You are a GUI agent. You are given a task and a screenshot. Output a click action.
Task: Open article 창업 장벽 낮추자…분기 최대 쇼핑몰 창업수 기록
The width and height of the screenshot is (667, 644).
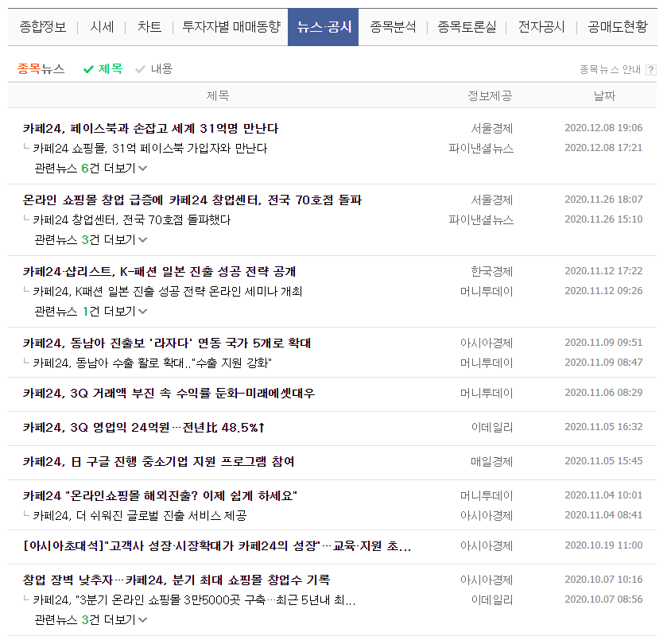point(176,580)
